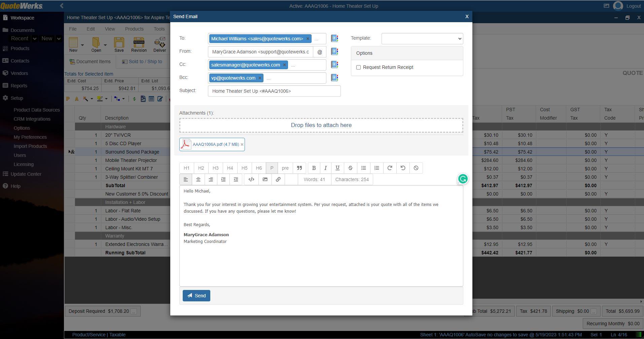Insert bulleted list in email body
This screenshot has height=339, width=644.
tap(363, 168)
